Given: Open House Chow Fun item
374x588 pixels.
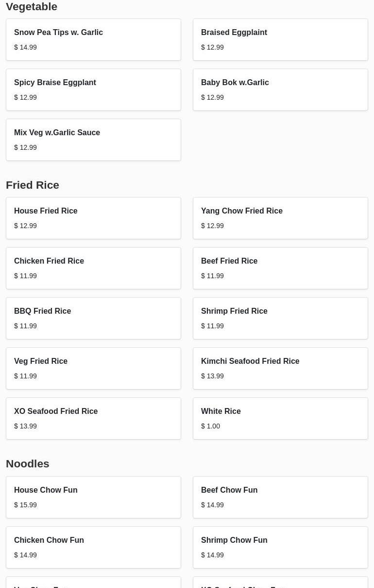Looking at the screenshot, I should 93,497.
